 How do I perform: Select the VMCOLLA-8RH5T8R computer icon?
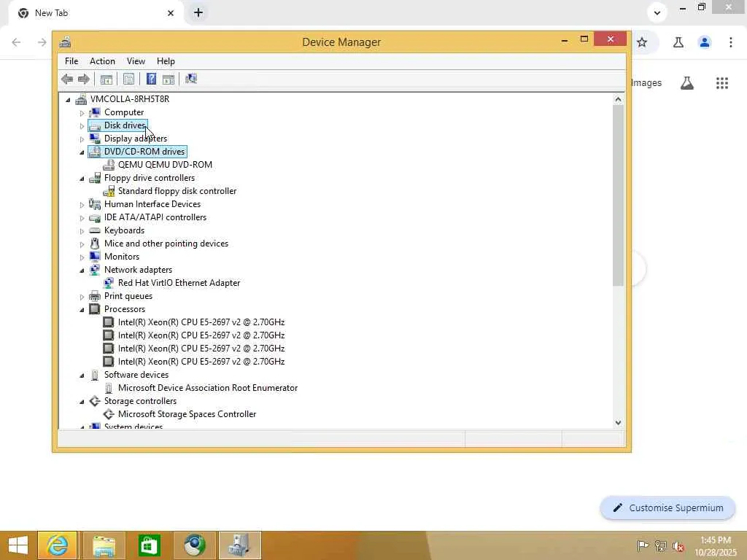click(x=82, y=99)
